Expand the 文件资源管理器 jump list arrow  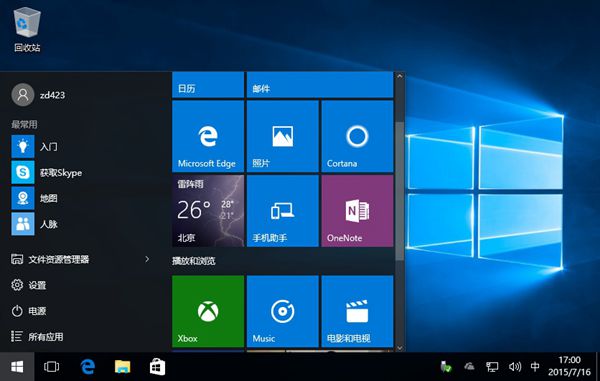(x=147, y=259)
